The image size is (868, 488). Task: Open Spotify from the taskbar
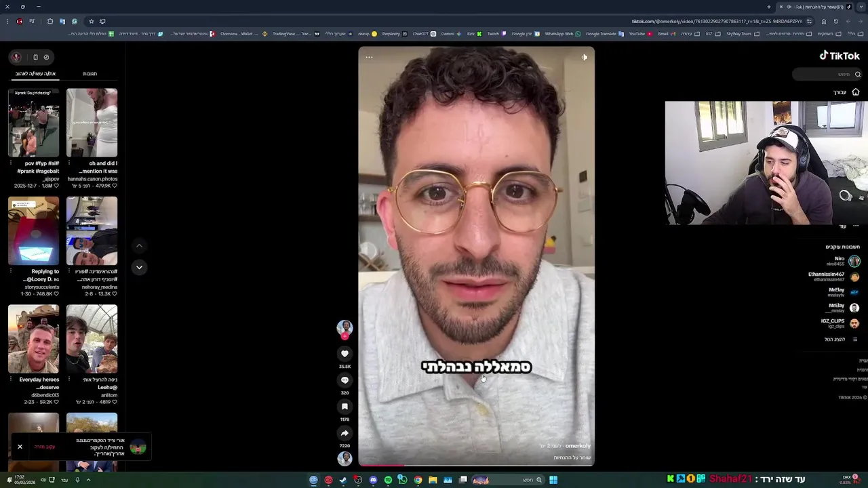pos(388,480)
